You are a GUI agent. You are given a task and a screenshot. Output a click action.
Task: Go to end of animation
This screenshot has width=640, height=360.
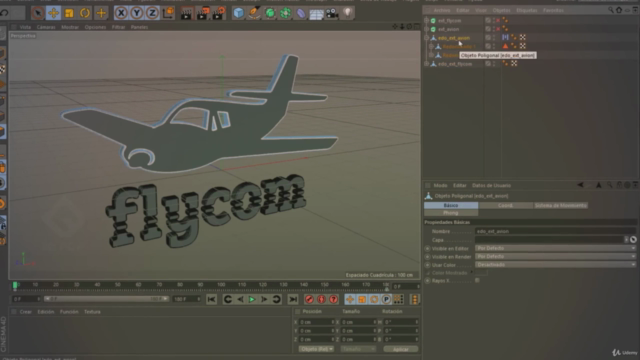click(x=293, y=299)
